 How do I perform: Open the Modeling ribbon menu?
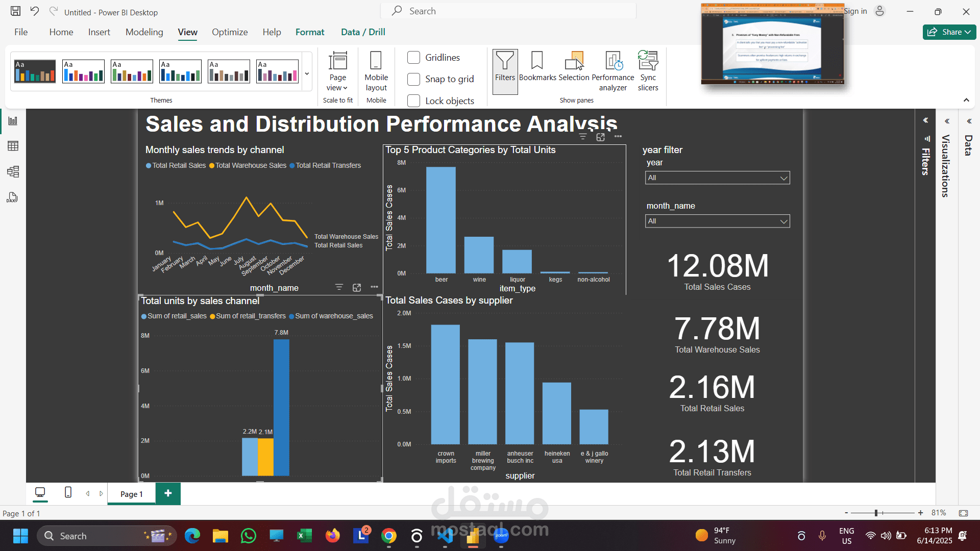(144, 32)
